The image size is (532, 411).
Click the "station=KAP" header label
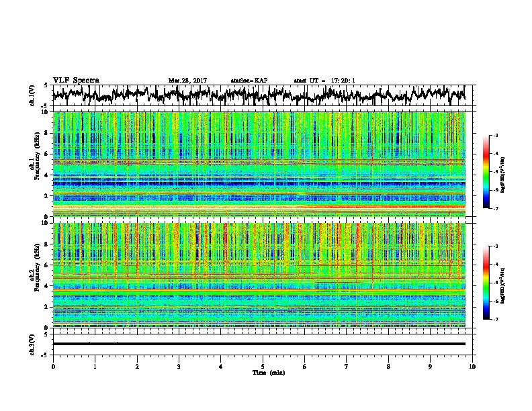coord(249,81)
